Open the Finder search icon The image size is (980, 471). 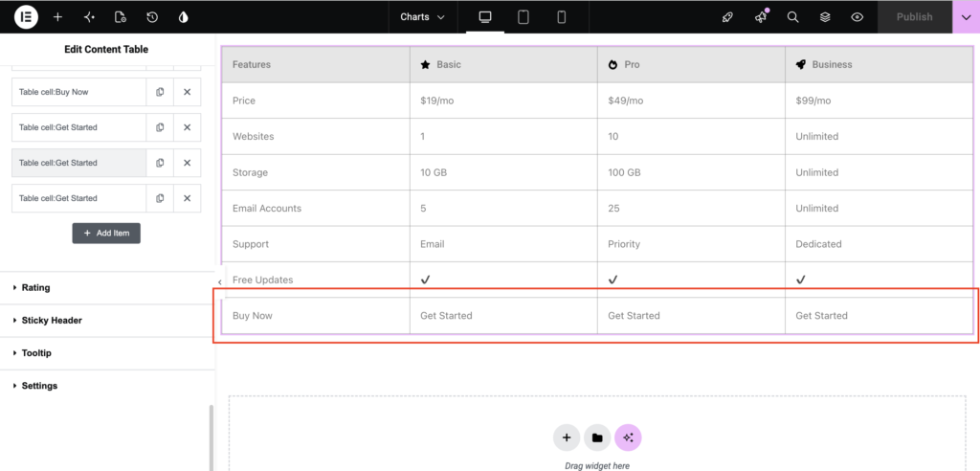[x=792, y=17]
